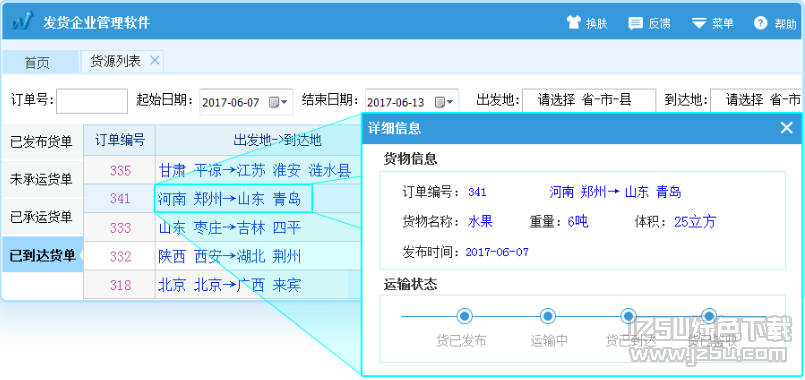The width and height of the screenshot is (805, 380).
Task: Click the 货物信息 section heading
Action: point(410,159)
